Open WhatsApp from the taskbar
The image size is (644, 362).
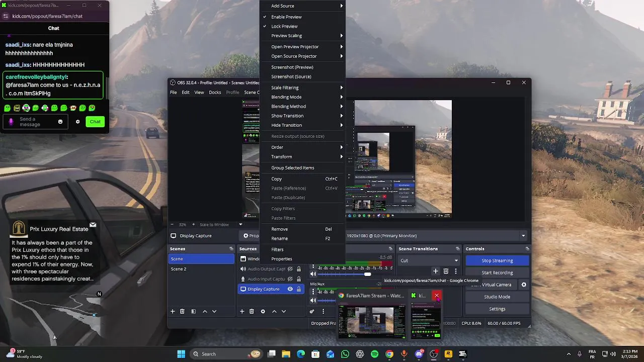[345, 354]
